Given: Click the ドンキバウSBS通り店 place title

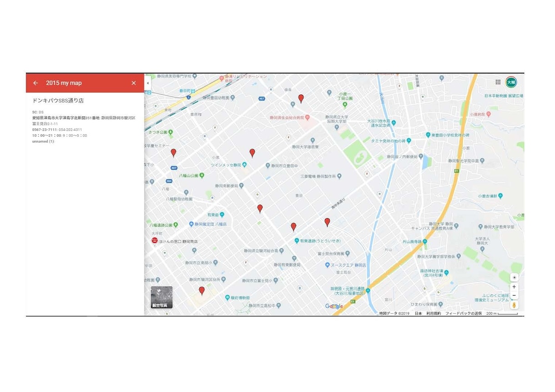Looking at the screenshot, I should point(58,101).
